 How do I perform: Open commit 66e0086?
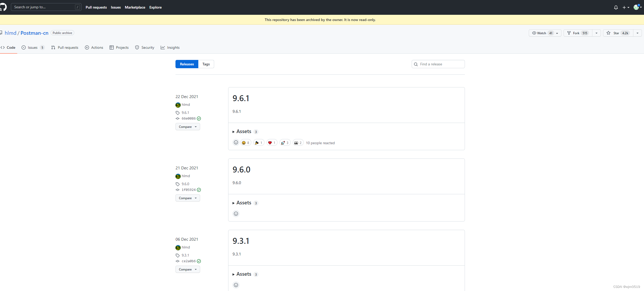(x=189, y=119)
